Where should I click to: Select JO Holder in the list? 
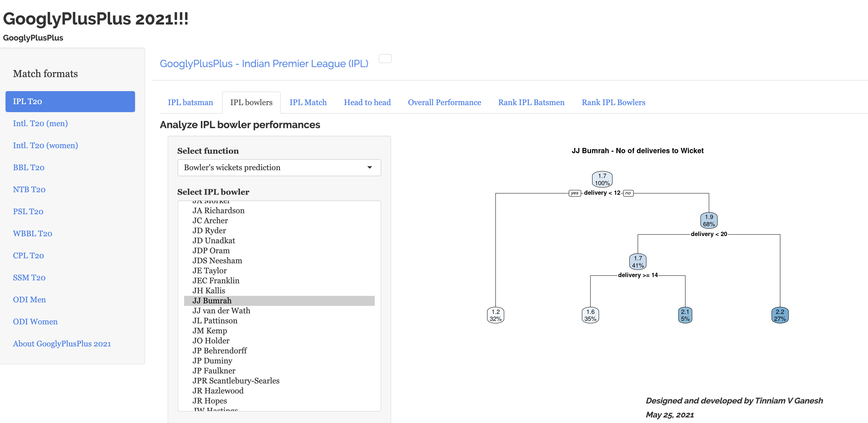click(211, 341)
